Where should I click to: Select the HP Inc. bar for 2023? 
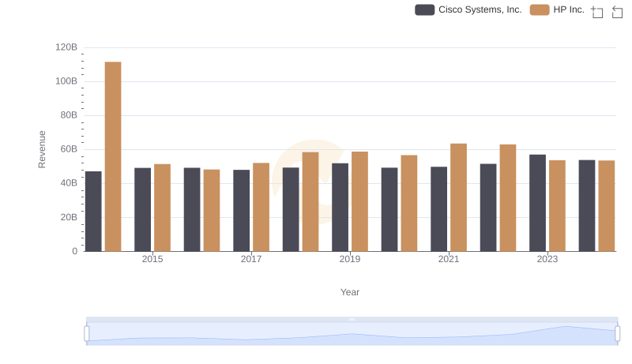pos(558,206)
